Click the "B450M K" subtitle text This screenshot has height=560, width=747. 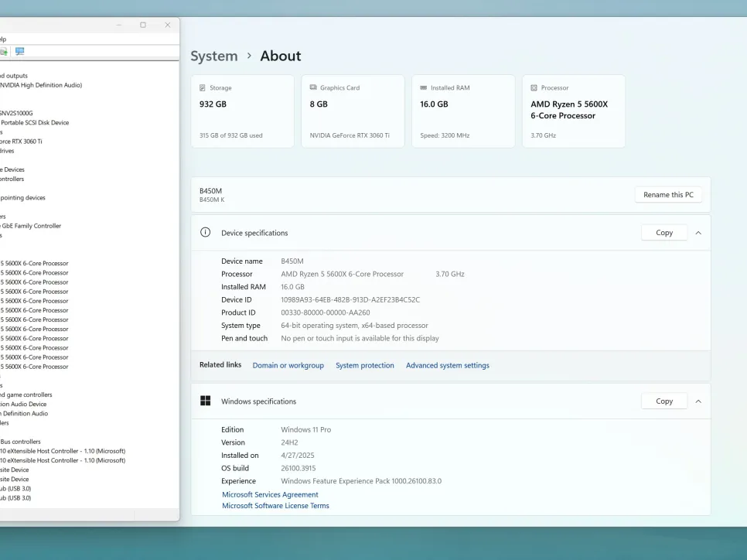coord(212,200)
